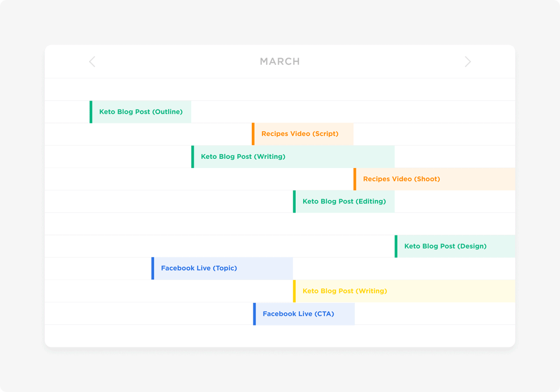Click the empty calendar row below Keto Blog Post (Editing)
The width and height of the screenshot is (560, 392).
(280, 224)
